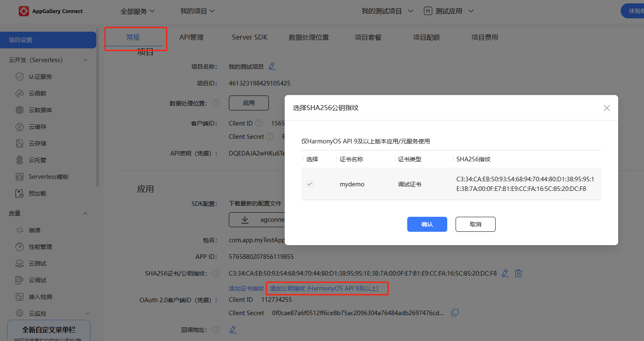Open 云数据库 in the sidebar
The width and height of the screenshot is (644, 341).
coord(40,110)
